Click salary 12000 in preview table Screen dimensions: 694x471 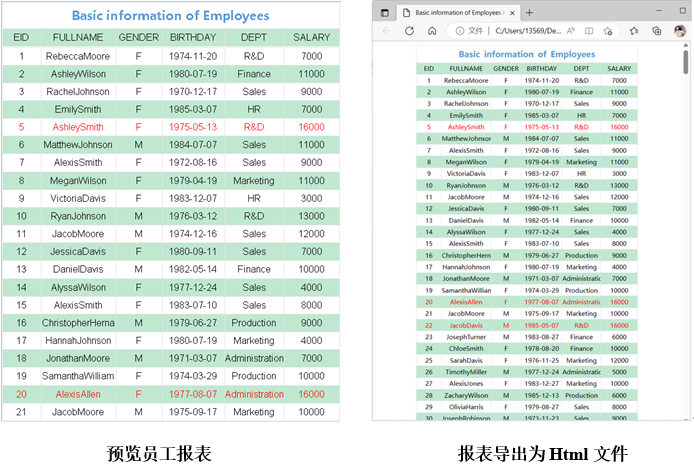coord(312,234)
